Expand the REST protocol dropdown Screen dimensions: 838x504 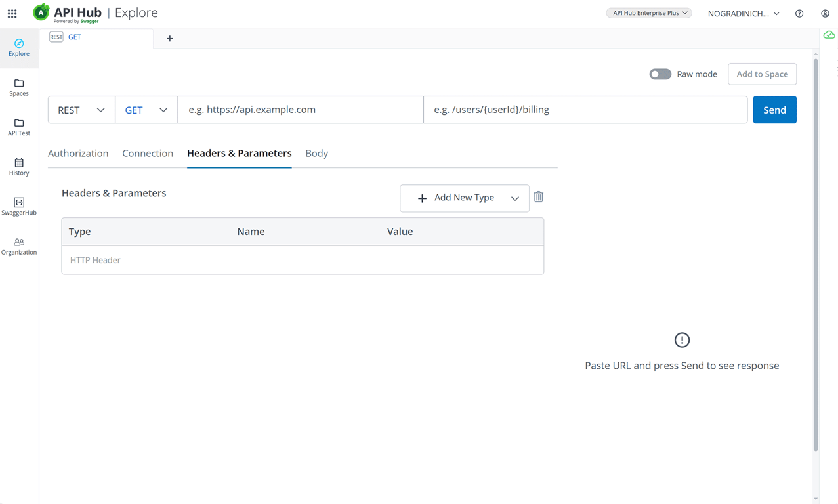point(81,110)
